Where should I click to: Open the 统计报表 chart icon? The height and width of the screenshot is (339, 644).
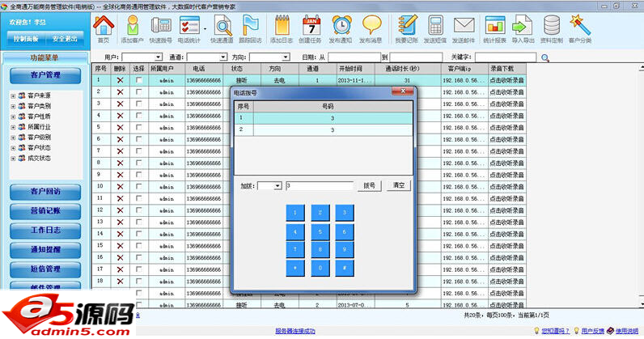494,25
